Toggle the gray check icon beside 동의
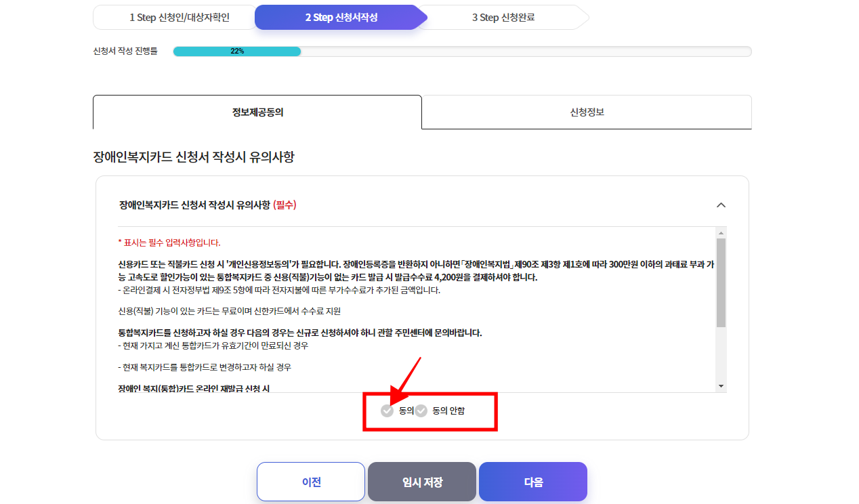The height and width of the screenshot is (504, 859). point(386,410)
